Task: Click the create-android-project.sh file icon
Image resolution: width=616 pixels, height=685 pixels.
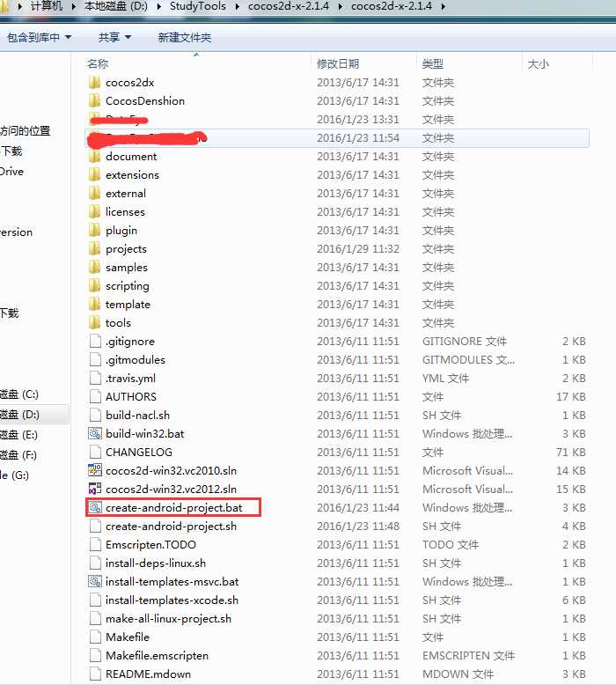Action: [x=95, y=526]
